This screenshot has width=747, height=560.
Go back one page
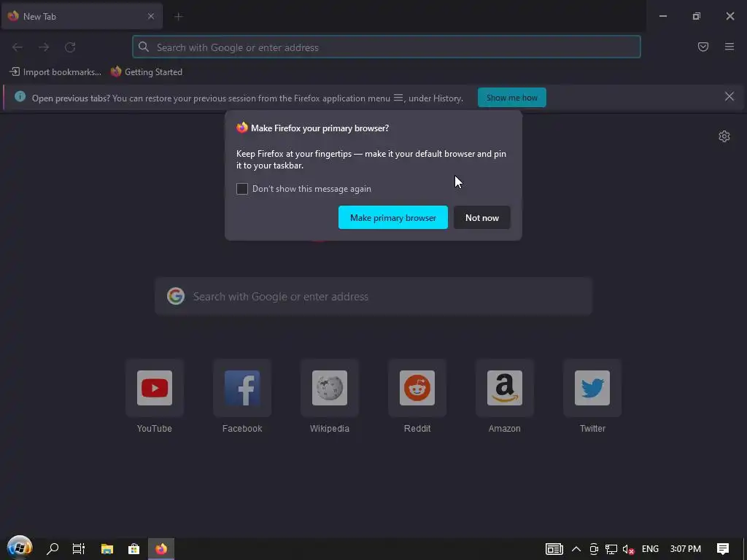coord(18,47)
